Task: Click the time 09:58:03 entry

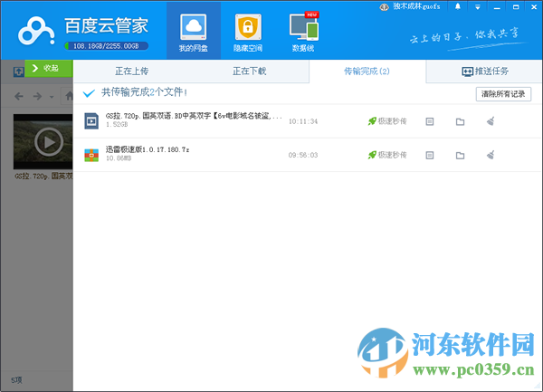Action: [x=303, y=155]
